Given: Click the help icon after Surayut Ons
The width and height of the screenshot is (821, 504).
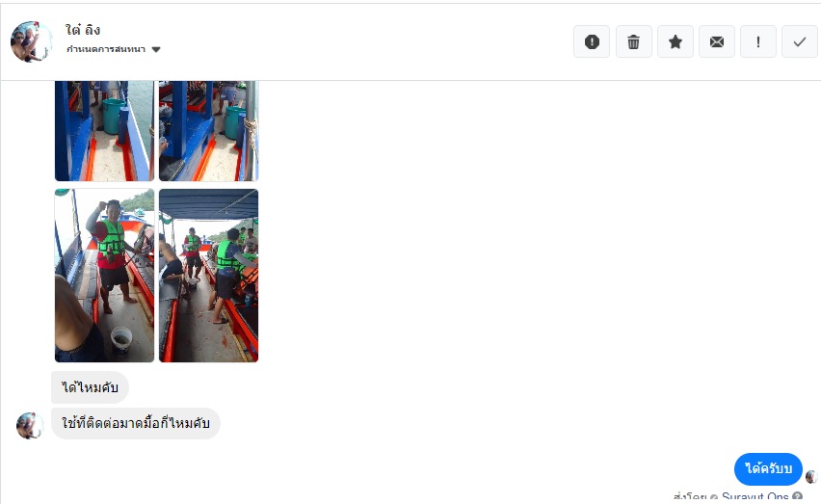Looking at the screenshot, I should pos(798,496).
